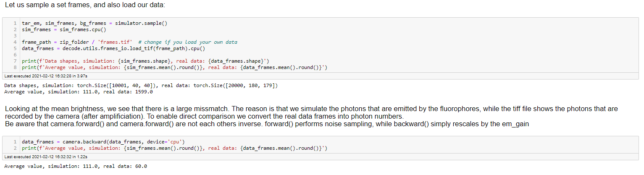The image size is (644, 175).
Task: Click line number 2 in second cell
Action: click(x=15, y=148)
